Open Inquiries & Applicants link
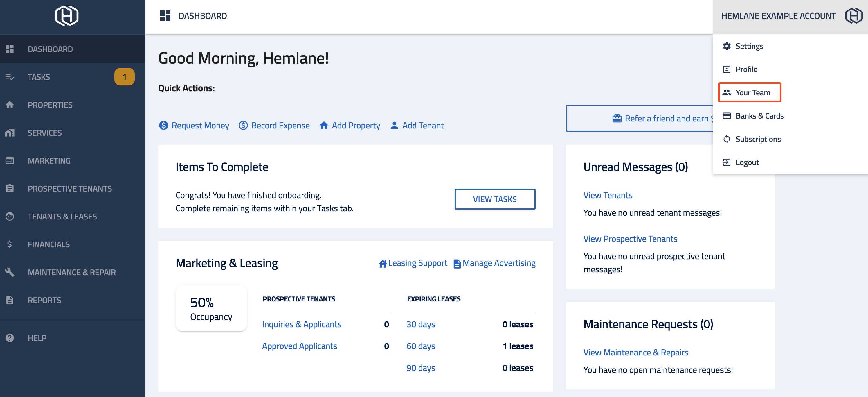This screenshot has width=868, height=397. point(302,324)
